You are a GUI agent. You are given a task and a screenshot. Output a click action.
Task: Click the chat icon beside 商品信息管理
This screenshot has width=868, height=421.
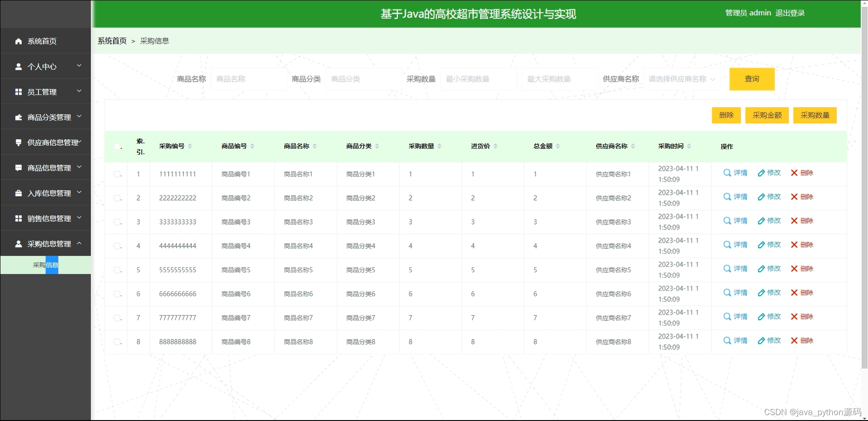click(x=19, y=168)
